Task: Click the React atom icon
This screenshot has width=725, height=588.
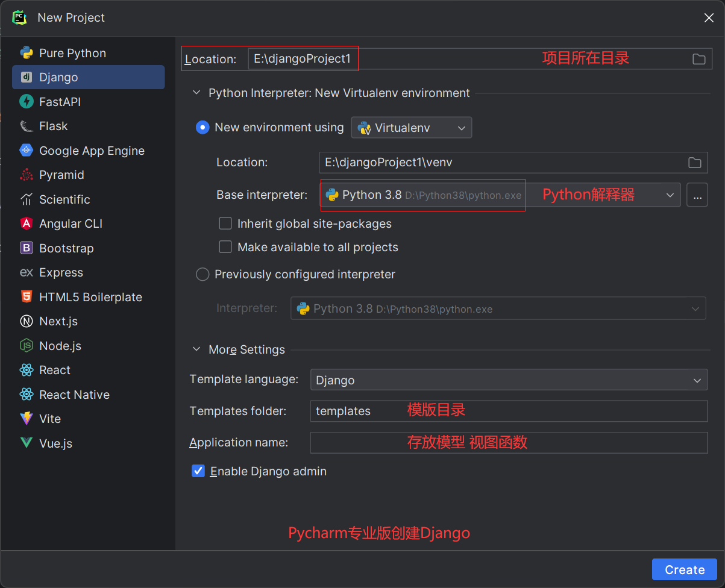Action: (27, 370)
